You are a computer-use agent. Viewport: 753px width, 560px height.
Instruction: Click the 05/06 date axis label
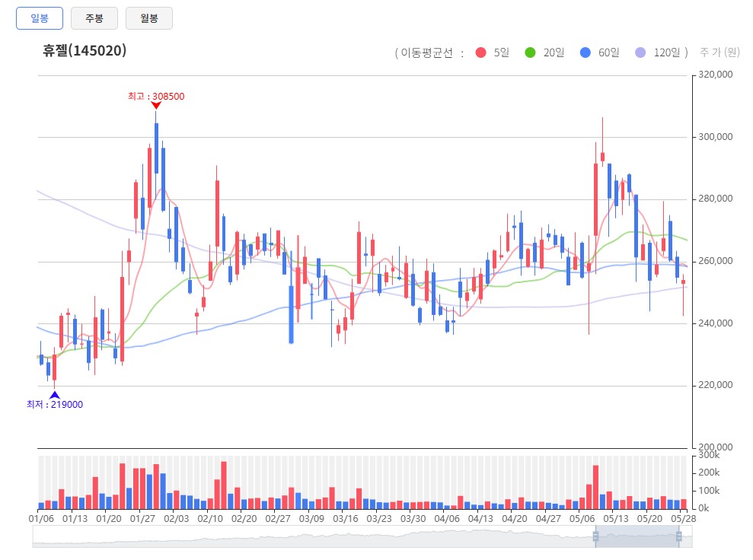(582, 519)
